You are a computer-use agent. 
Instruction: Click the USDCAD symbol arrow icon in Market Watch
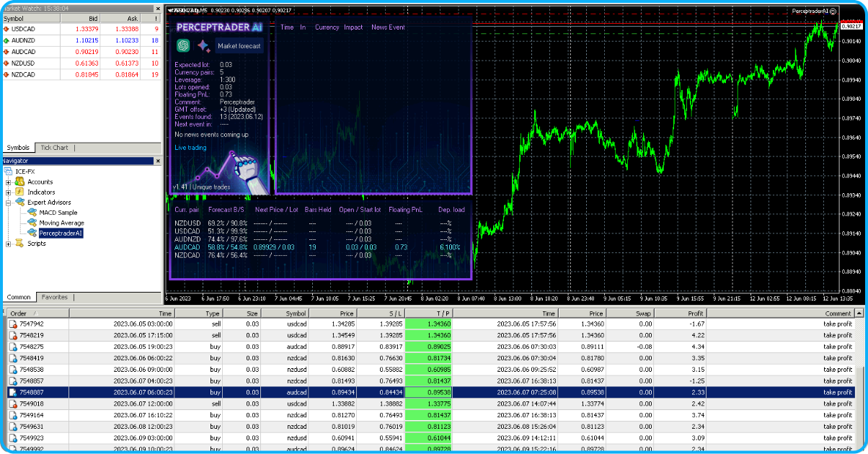[x=6, y=29]
